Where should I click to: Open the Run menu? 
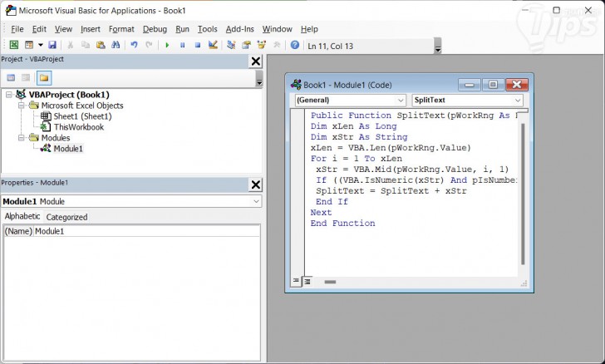click(x=182, y=29)
